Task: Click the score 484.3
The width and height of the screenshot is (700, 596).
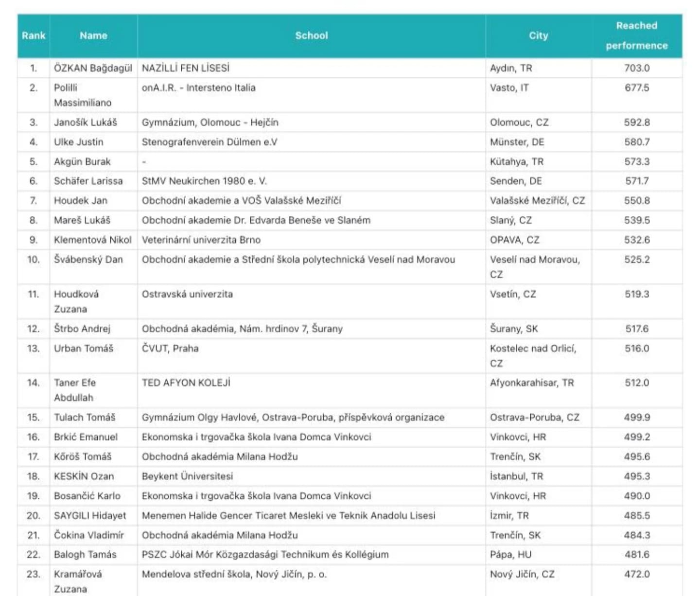Action: tap(637, 535)
